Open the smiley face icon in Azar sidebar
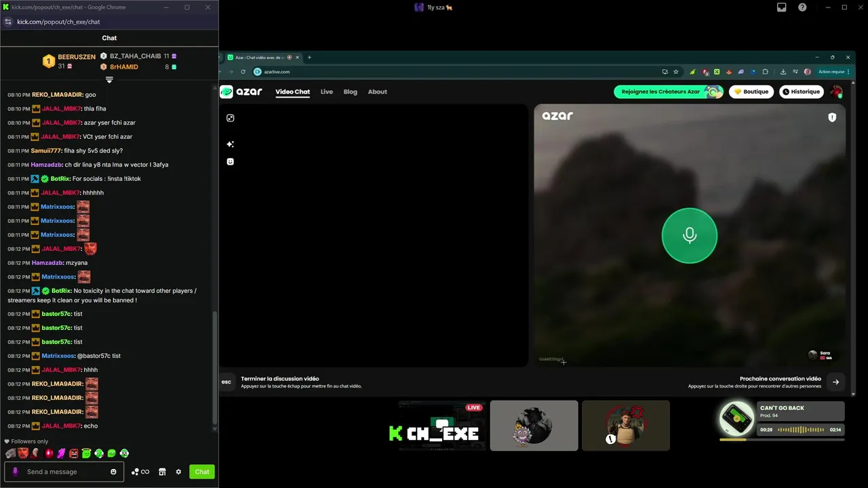Viewport: 868px width, 488px height. (x=230, y=161)
